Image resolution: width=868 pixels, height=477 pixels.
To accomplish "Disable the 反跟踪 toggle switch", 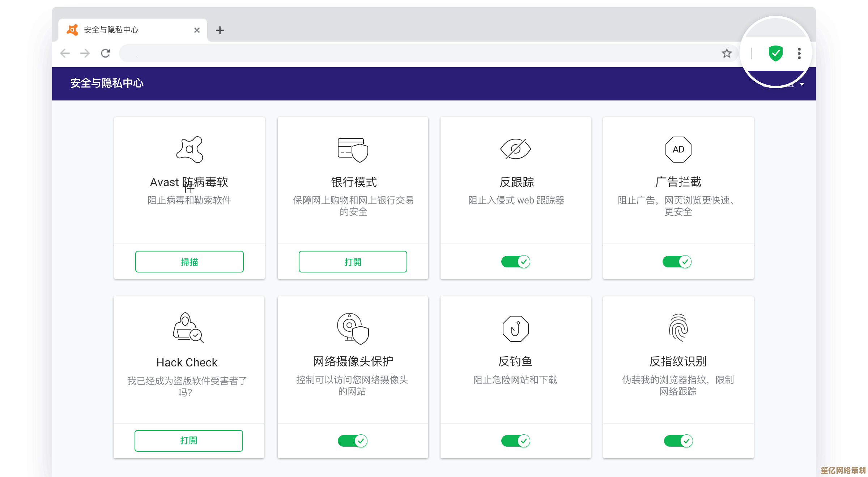I will 515,261.
